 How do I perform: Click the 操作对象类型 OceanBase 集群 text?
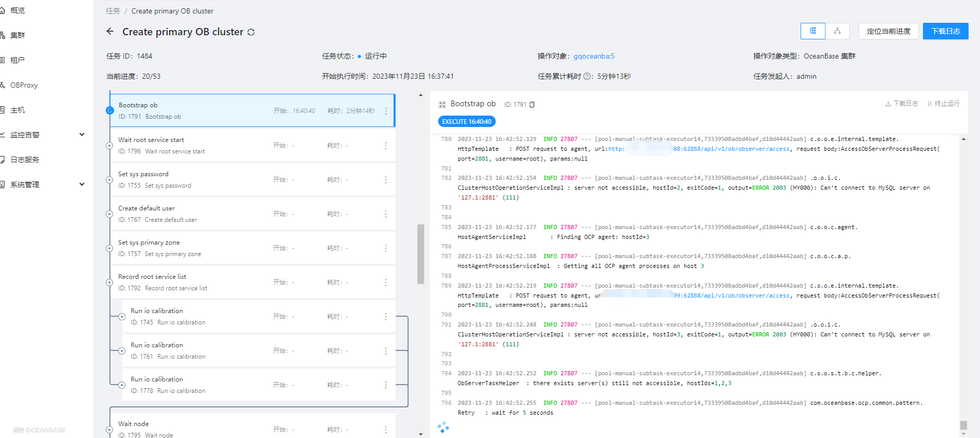pyautogui.click(x=804, y=56)
